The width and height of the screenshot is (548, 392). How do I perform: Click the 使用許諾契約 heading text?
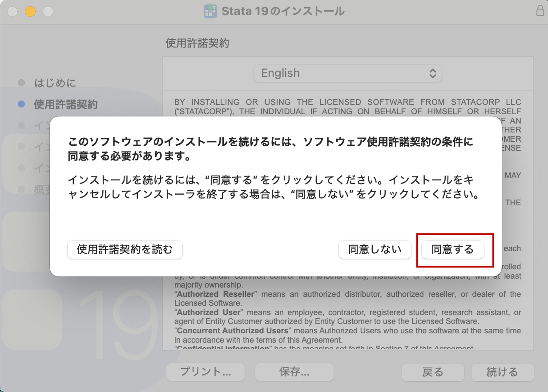point(197,43)
